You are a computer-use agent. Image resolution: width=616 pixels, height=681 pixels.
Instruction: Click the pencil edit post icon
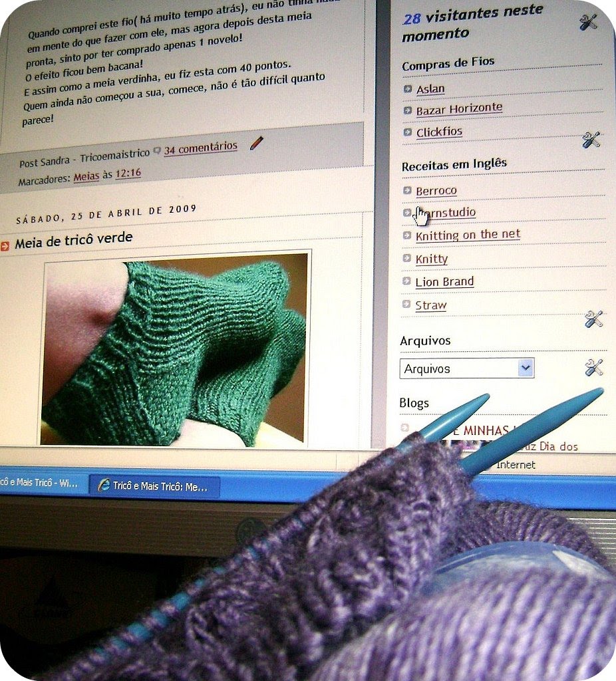click(256, 143)
